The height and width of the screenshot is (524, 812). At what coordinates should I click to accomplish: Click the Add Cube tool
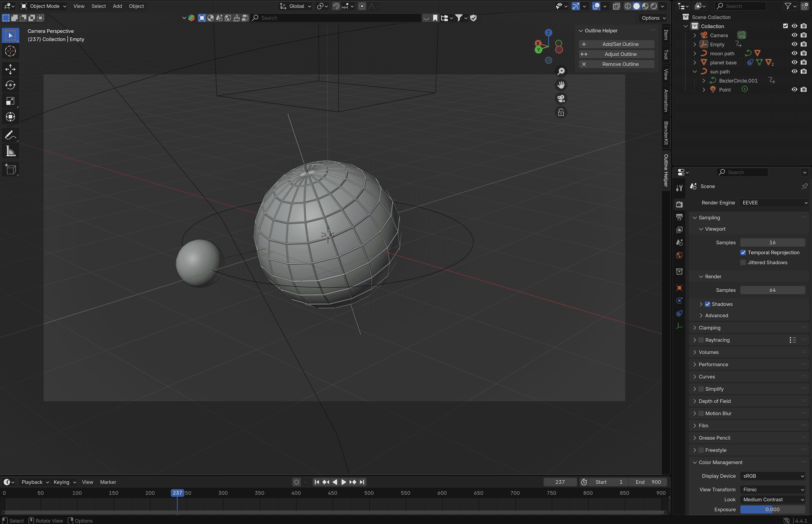[10, 170]
